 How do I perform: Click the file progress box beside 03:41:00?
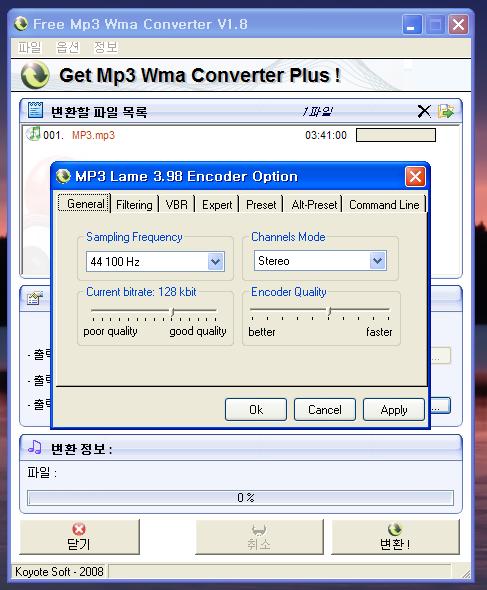tap(396, 135)
